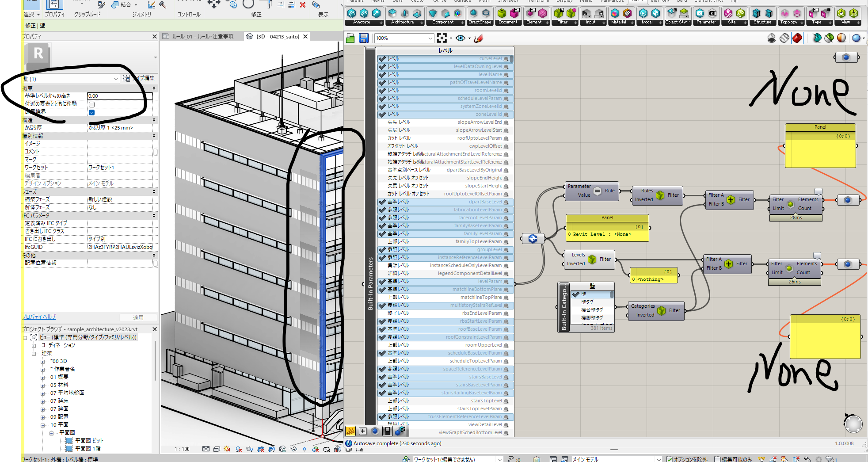Screen dimensions: 868x462
Task: Click the 基準レベルからの高さ value field
Action: click(x=119, y=96)
